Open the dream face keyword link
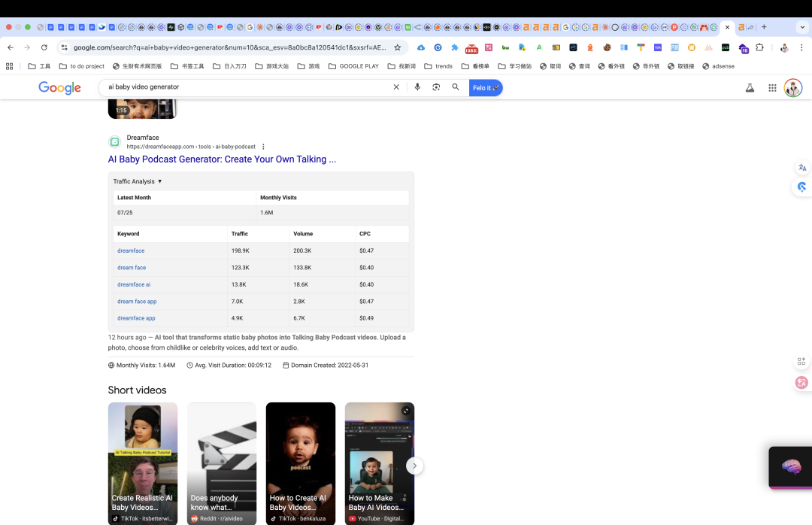Image resolution: width=812 pixels, height=525 pixels. pyautogui.click(x=132, y=268)
